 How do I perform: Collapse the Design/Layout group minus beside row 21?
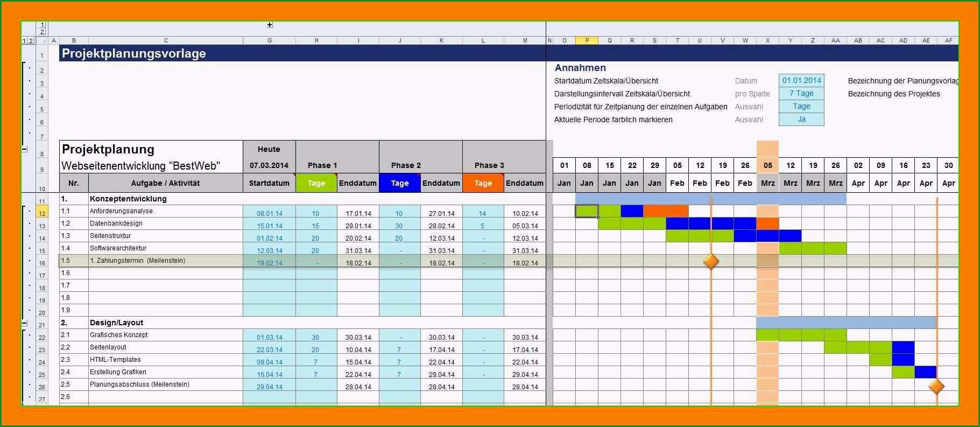point(24,323)
